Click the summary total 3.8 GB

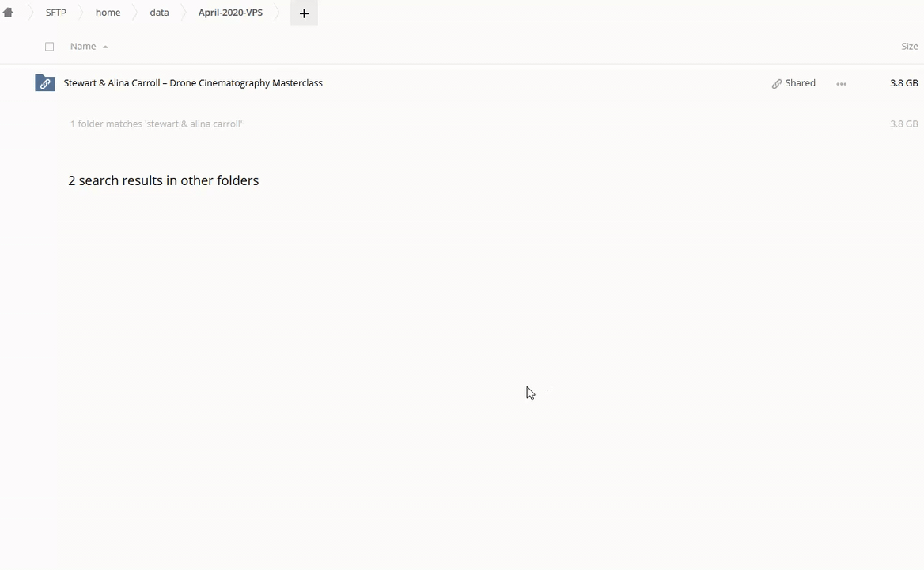[x=904, y=123]
